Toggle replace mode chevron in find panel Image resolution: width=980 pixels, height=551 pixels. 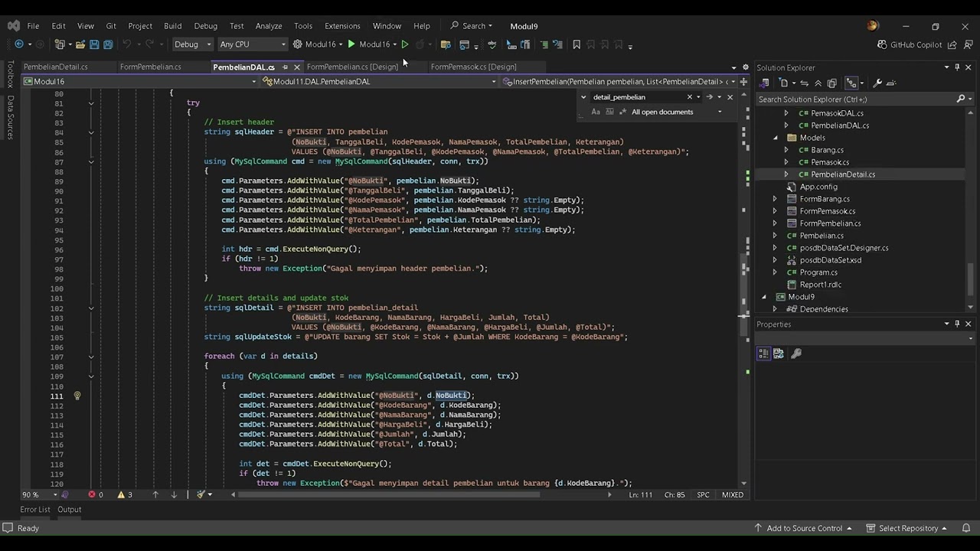click(x=583, y=97)
